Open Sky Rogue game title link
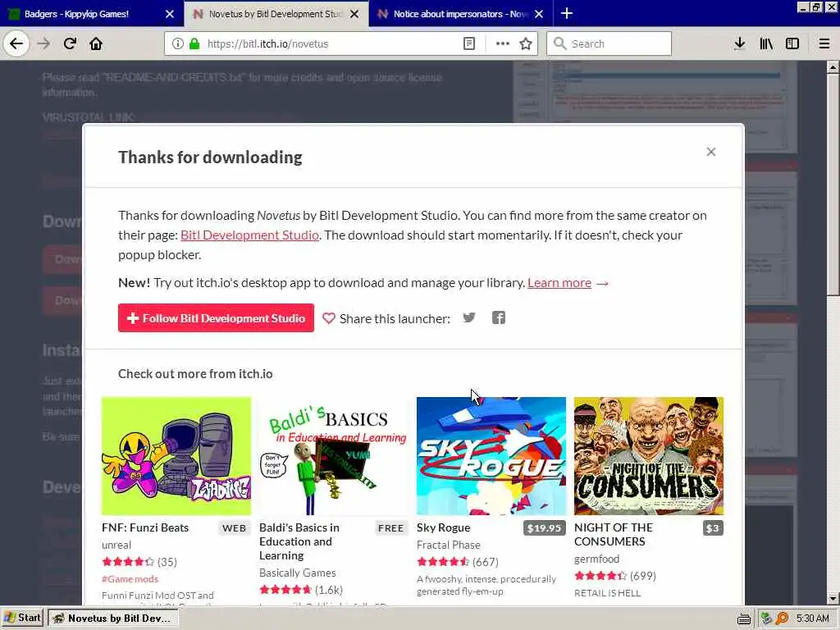The image size is (840, 630). 443,527
